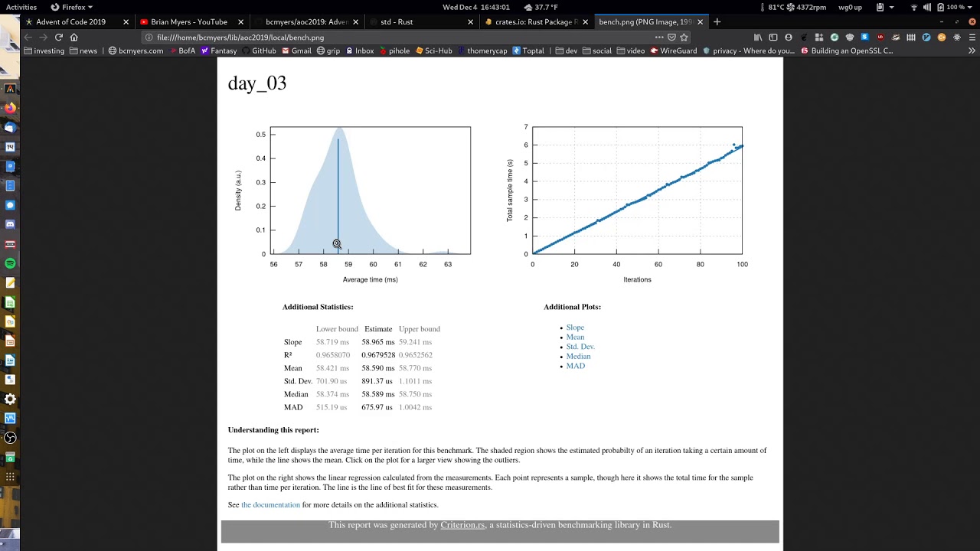Open the Firefox account icon
The width and height of the screenshot is (980, 551).
click(x=789, y=37)
